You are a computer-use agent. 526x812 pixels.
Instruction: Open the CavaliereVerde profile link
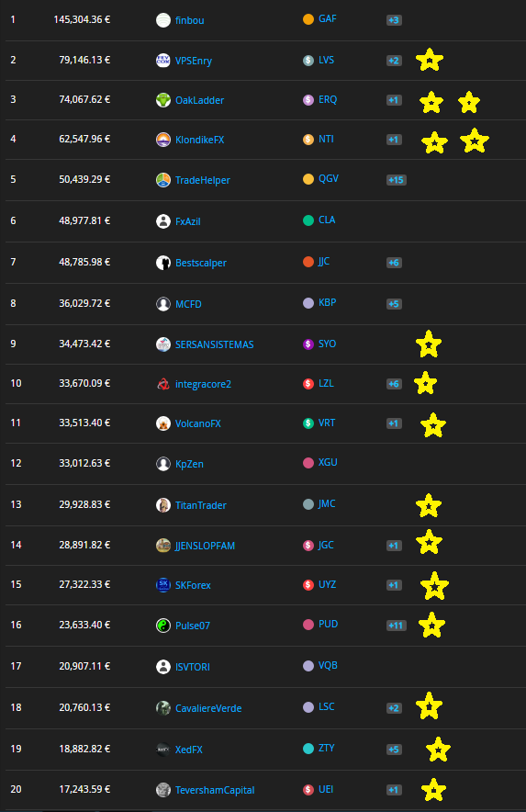208,708
